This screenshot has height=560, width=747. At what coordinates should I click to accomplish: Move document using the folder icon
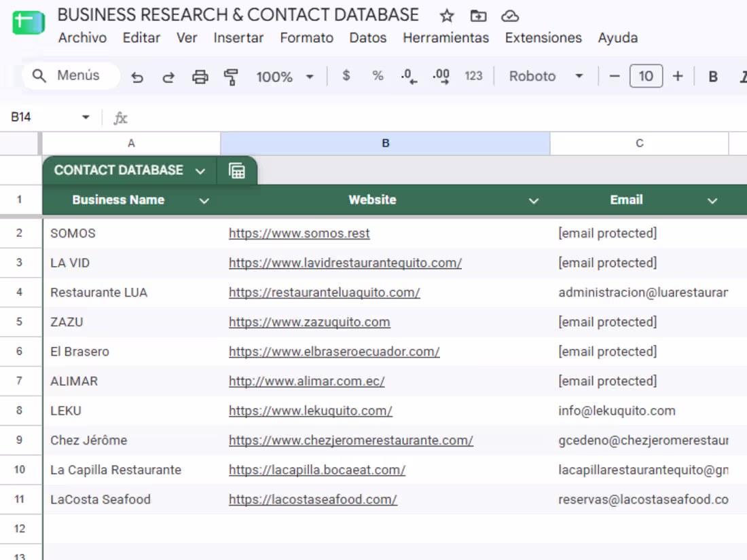coord(478,16)
